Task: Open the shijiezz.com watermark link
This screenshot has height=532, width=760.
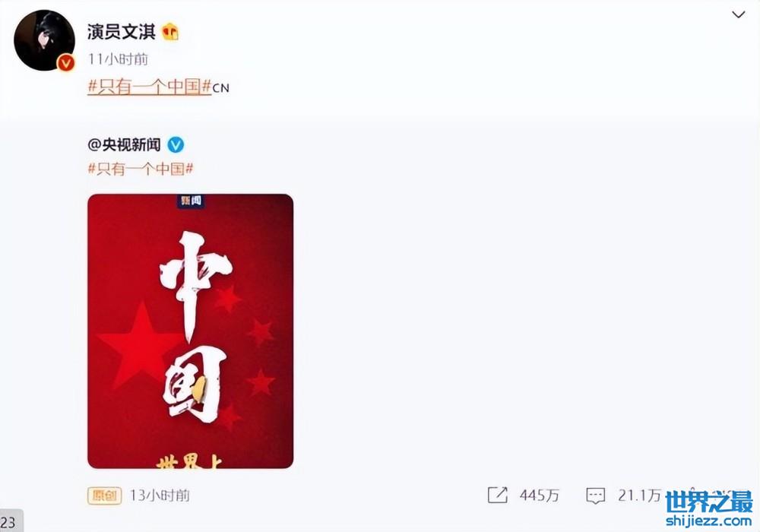Action: click(x=709, y=521)
